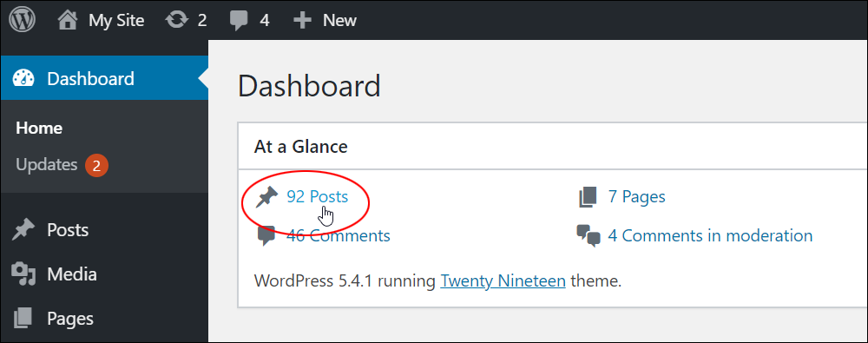Image resolution: width=868 pixels, height=343 pixels.
Task: Click the plus icon beside New
Action: pyautogui.click(x=302, y=21)
